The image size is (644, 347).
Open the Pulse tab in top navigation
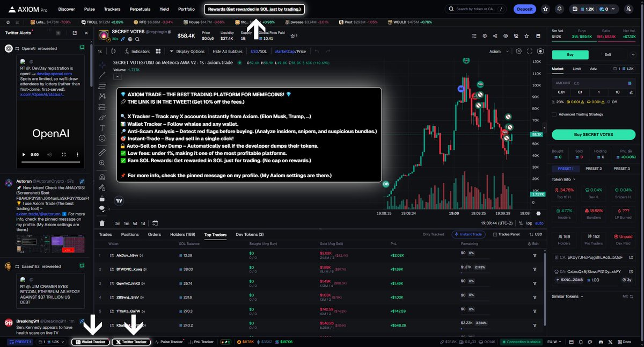[x=90, y=9]
